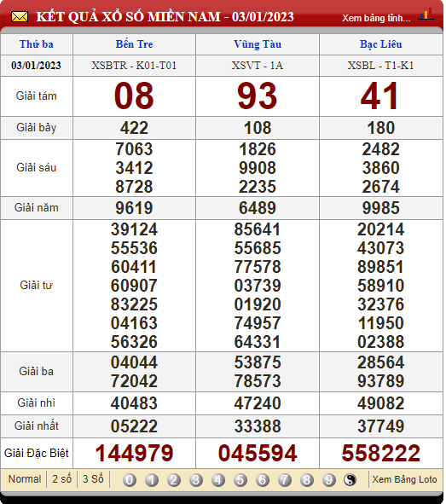
Task: Click Giải nhì number 49082
Action: [x=381, y=403]
